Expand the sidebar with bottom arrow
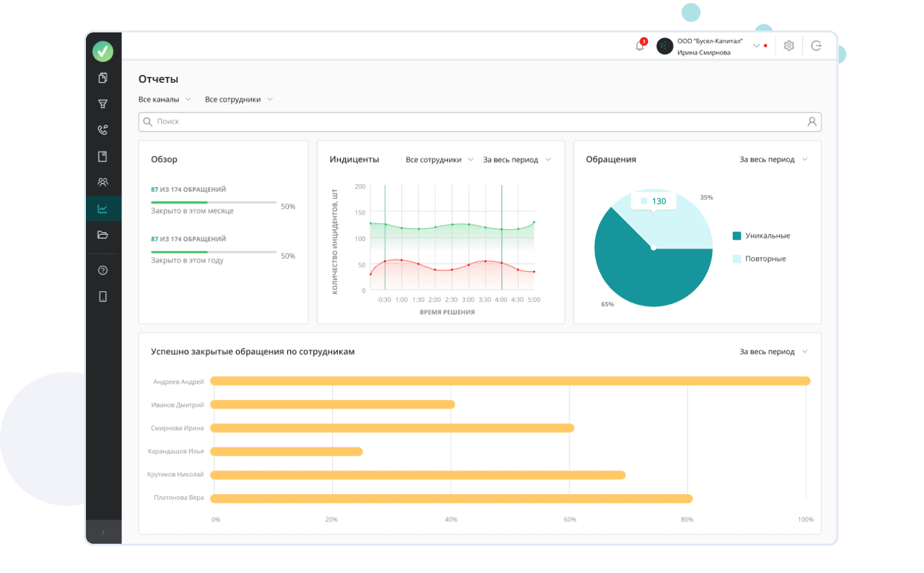Screen dimensions: 924x573 click(x=102, y=532)
